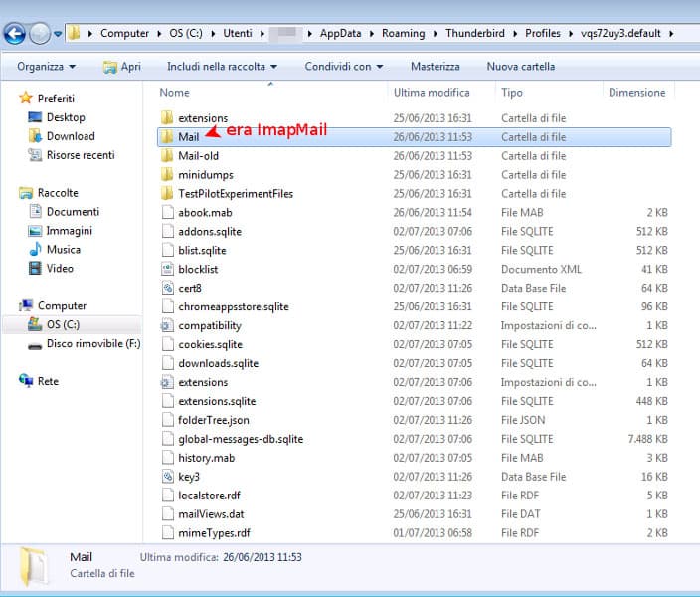Select the blocklist XML file icon
700x597 pixels.
pyautogui.click(x=167, y=269)
